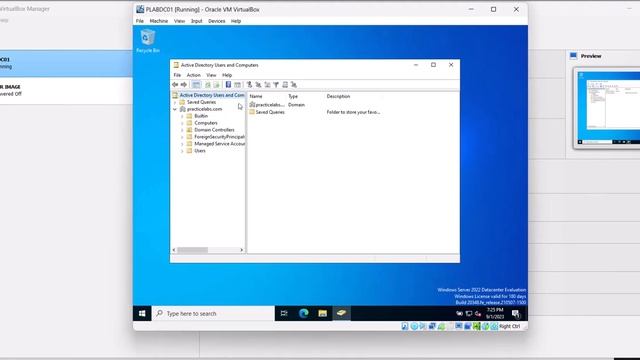The height and width of the screenshot is (360, 640).
Task: Open the taskbar clock and date
Action: click(x=495, y=313)
